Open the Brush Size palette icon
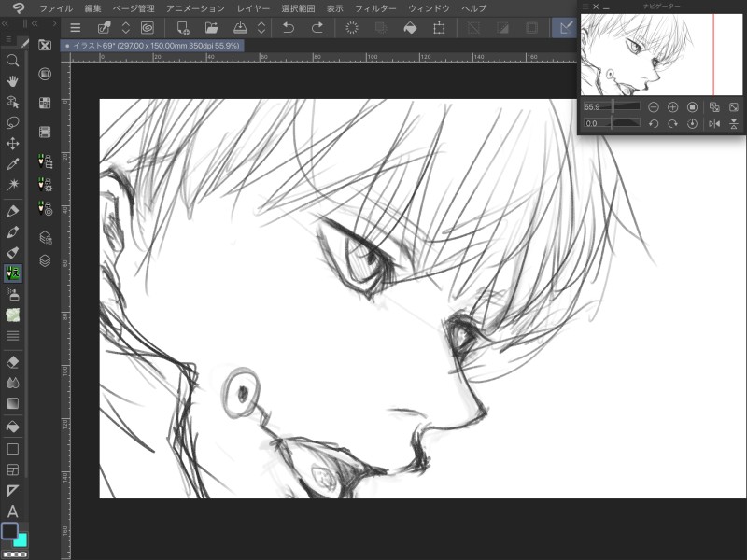Image resolution: width=747 pixels, height=560 pixels. point(45,208)
